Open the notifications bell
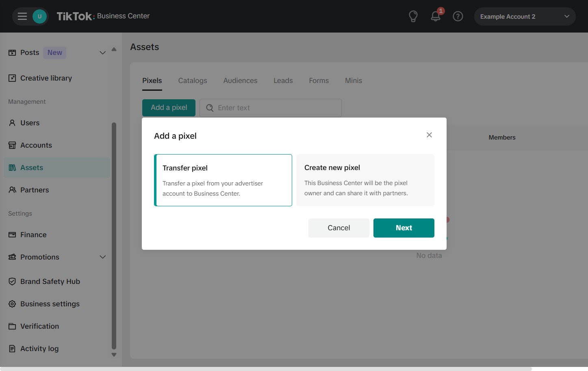The image size is (588, 371). [435, 16]
